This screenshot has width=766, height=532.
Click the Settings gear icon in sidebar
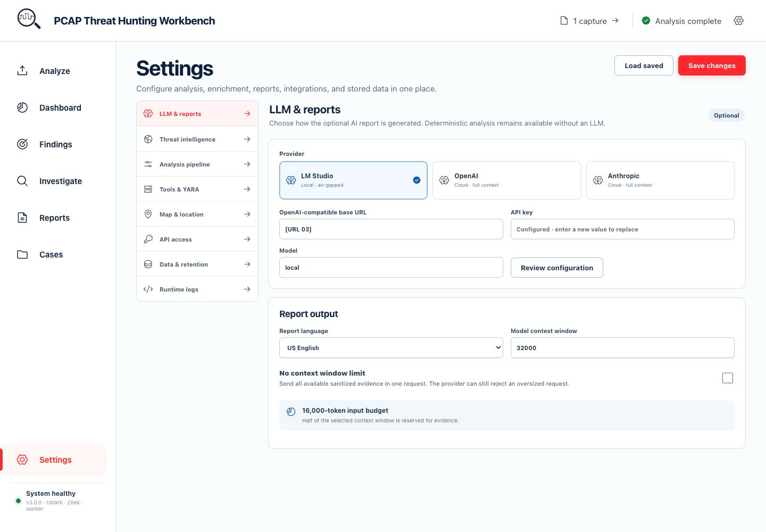pyautogui.click(x=22, y=460)
